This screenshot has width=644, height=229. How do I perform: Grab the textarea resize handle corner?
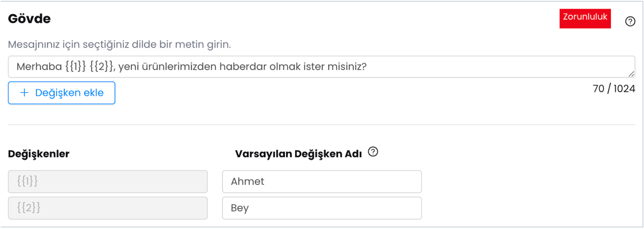pos(631,74)
